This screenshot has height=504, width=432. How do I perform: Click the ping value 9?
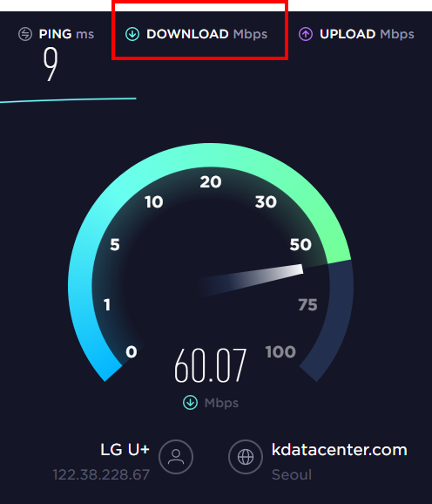[x=51, y=64]
